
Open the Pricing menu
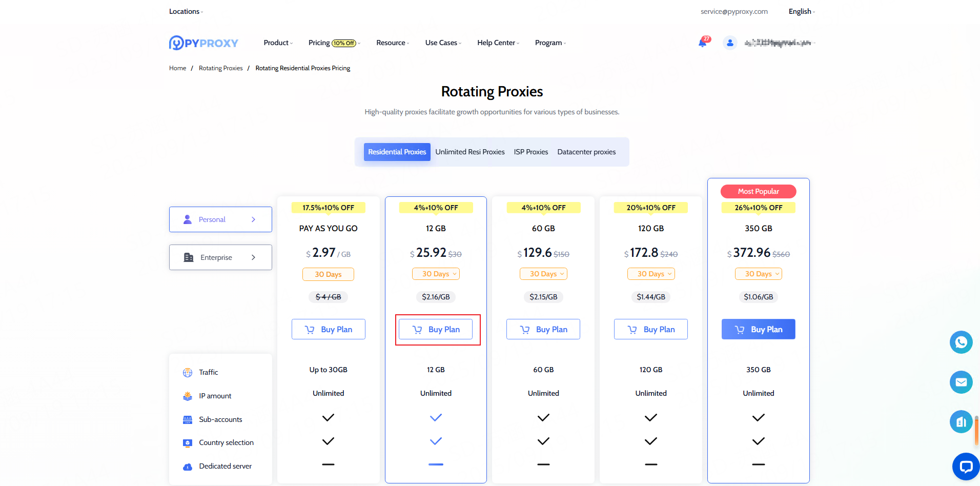click(x=334, y=43)
